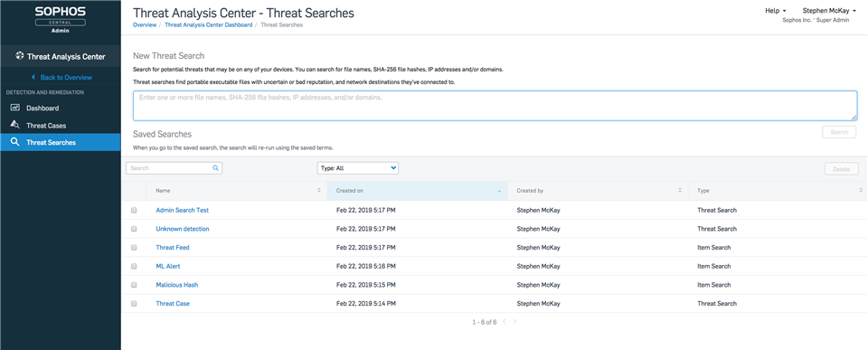This screenshot has width=868, height=350.
Task: Click the magnifier icon in saved search box
Action: click(x=216, y=168)
